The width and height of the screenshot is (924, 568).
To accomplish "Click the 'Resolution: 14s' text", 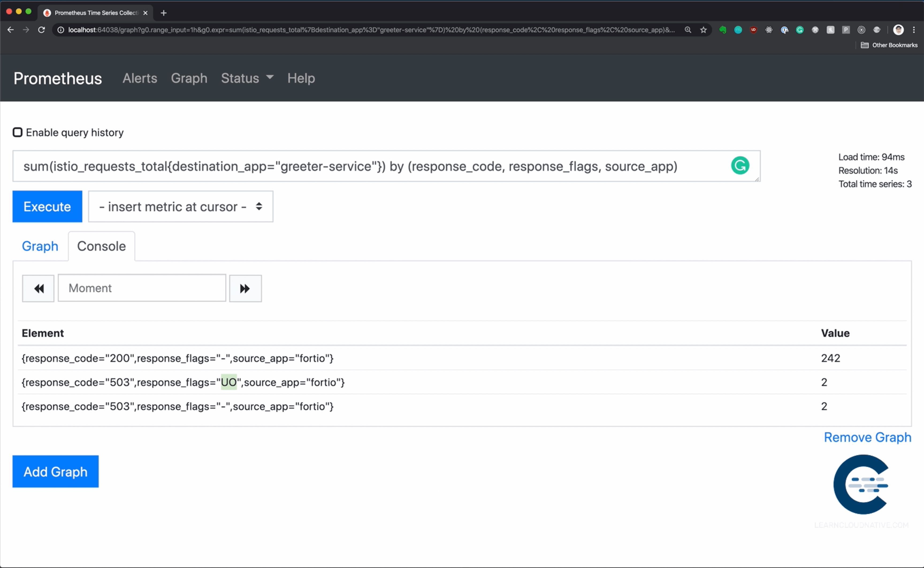I will pyautogui.click(x=868, y=171).
